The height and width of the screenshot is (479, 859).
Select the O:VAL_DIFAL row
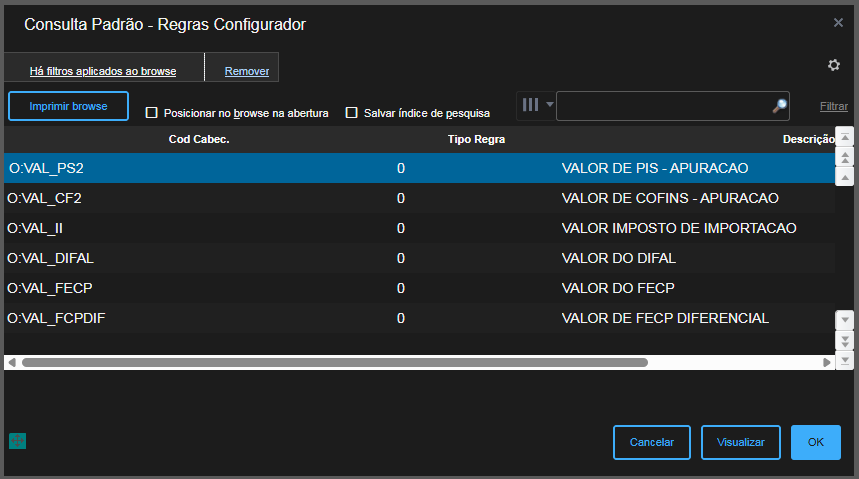point(300,258)
